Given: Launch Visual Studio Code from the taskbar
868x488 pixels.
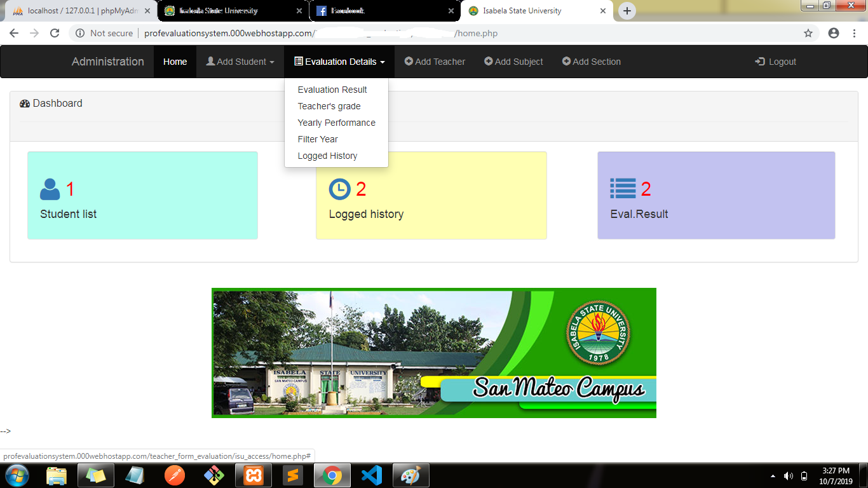Looking at the screenshot, I should (372, 475).
